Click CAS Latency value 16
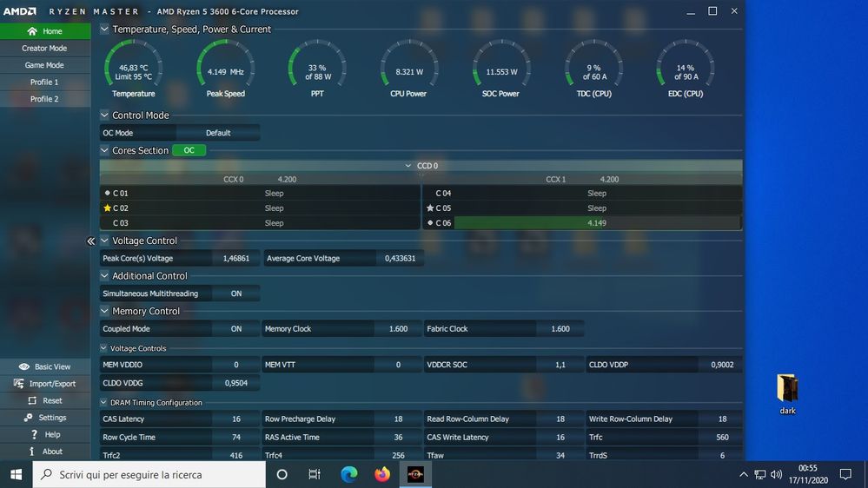 pos(236,419)
